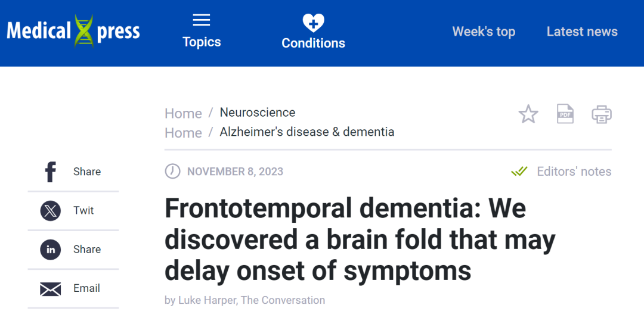The width and height of the screenshot is (644, 327).
Task: Bookmark article with the star icon
Action: pos(528,114)
